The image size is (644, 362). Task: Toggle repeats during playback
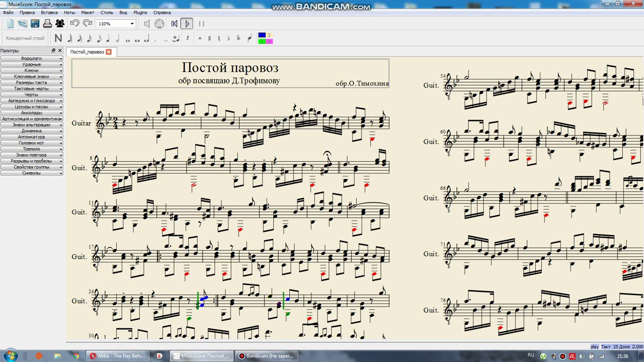202,24
